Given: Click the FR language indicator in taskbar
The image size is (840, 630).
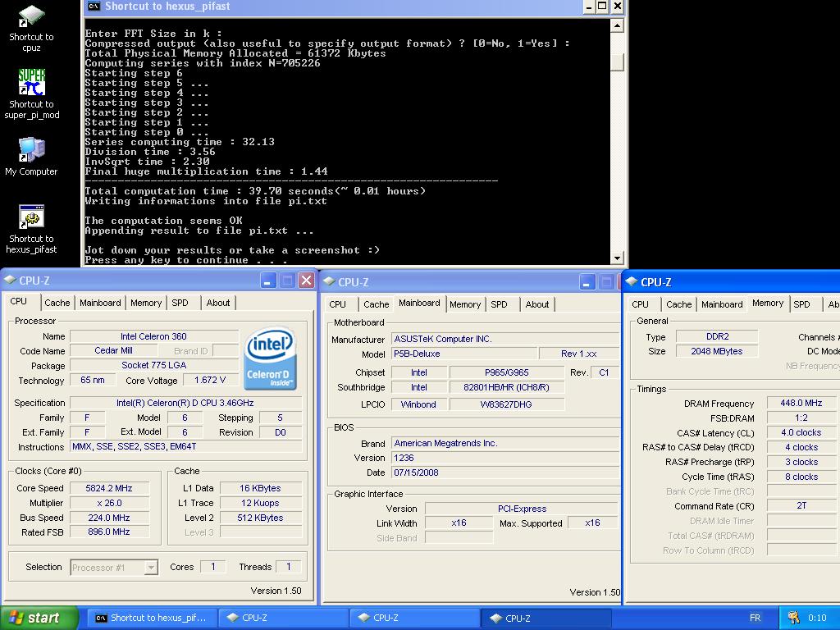Looking at the screenshot, I should click(755, 618).
